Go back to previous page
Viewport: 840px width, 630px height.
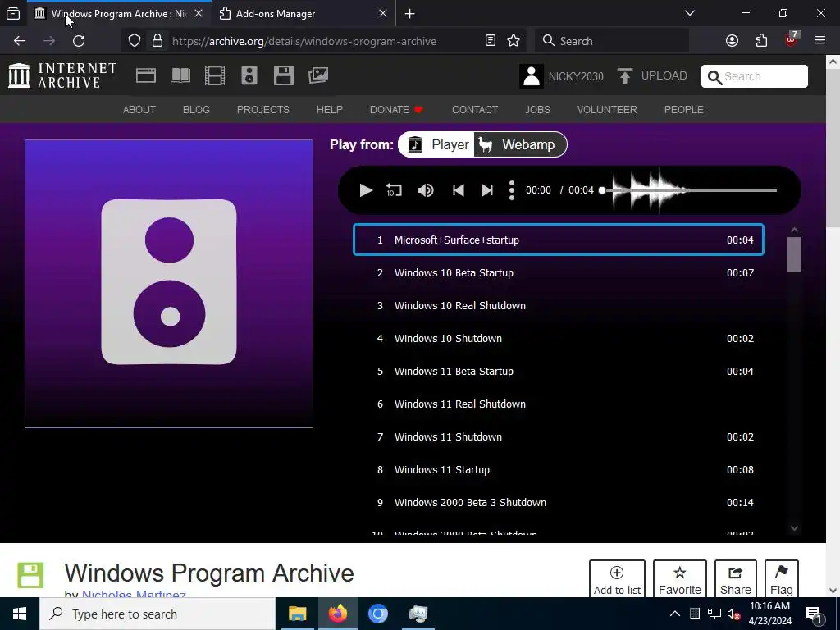tap(20, 41)
